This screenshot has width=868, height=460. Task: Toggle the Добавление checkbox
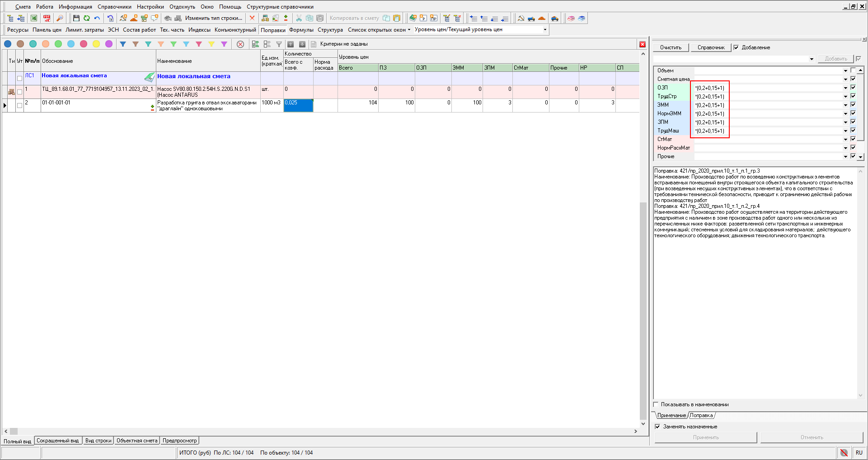(736, 47)
